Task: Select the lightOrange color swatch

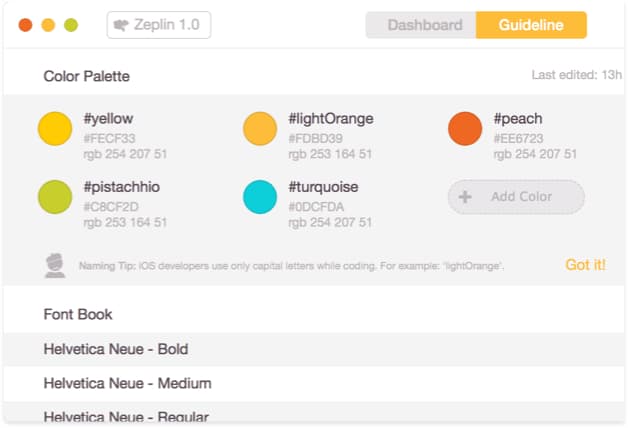Action: point(260,129)
